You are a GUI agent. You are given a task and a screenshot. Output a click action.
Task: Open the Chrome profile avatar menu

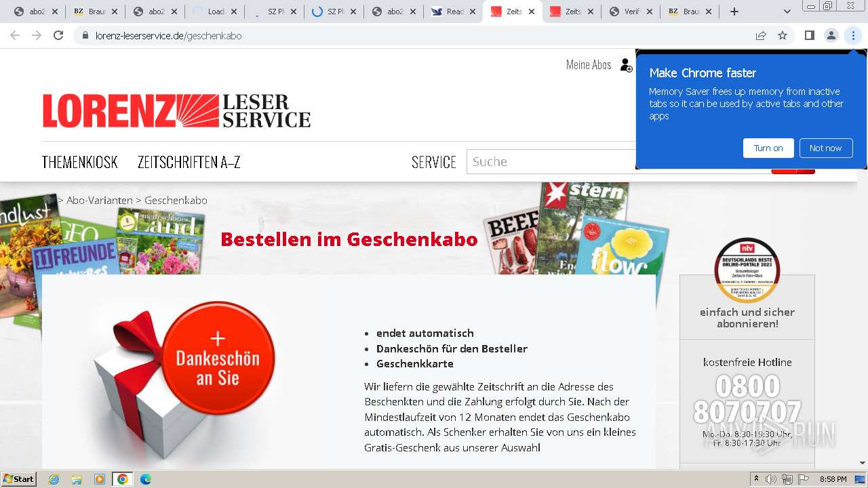(831, 35)
